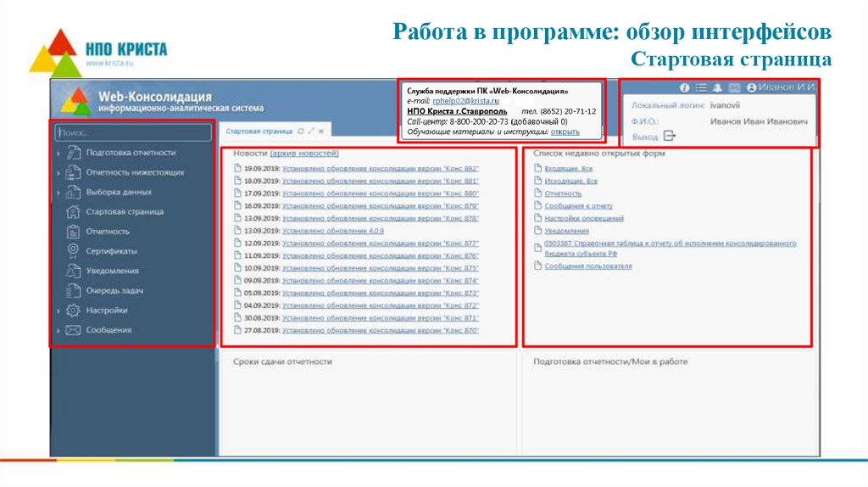The width and height of the screenshot is (868, 487).
Task: Click the Настройки gear icon
Action: 73,311
